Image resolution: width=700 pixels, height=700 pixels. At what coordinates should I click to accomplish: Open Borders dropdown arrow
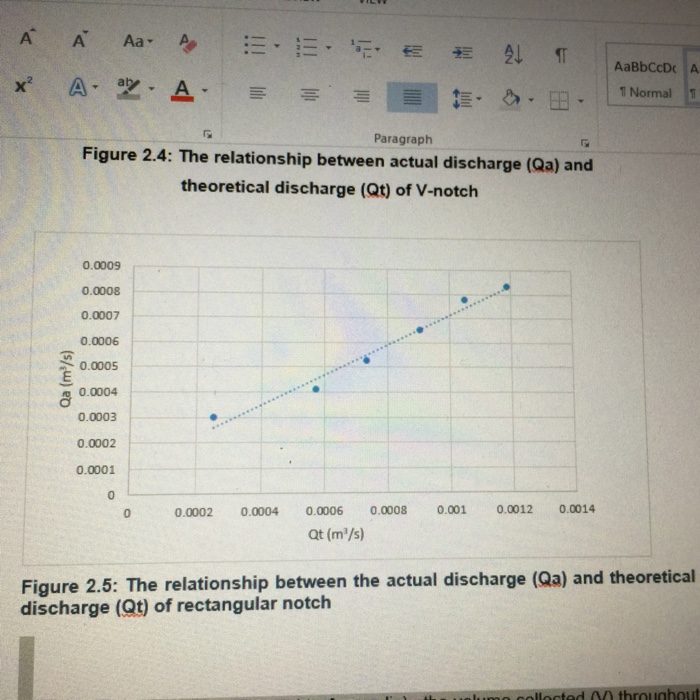tap(580, 101)
